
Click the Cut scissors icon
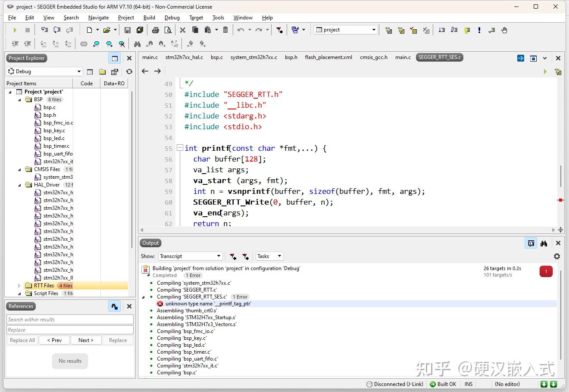(182, 30)
